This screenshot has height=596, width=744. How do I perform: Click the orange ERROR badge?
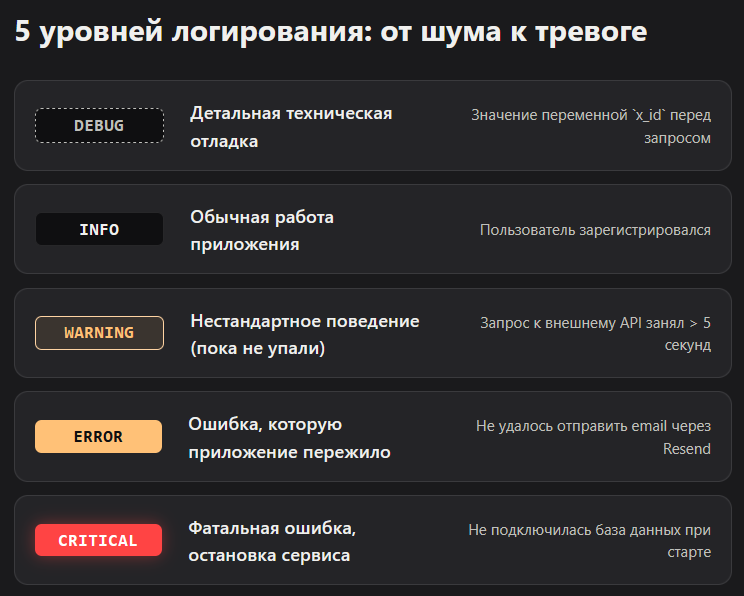click(98, 436)
